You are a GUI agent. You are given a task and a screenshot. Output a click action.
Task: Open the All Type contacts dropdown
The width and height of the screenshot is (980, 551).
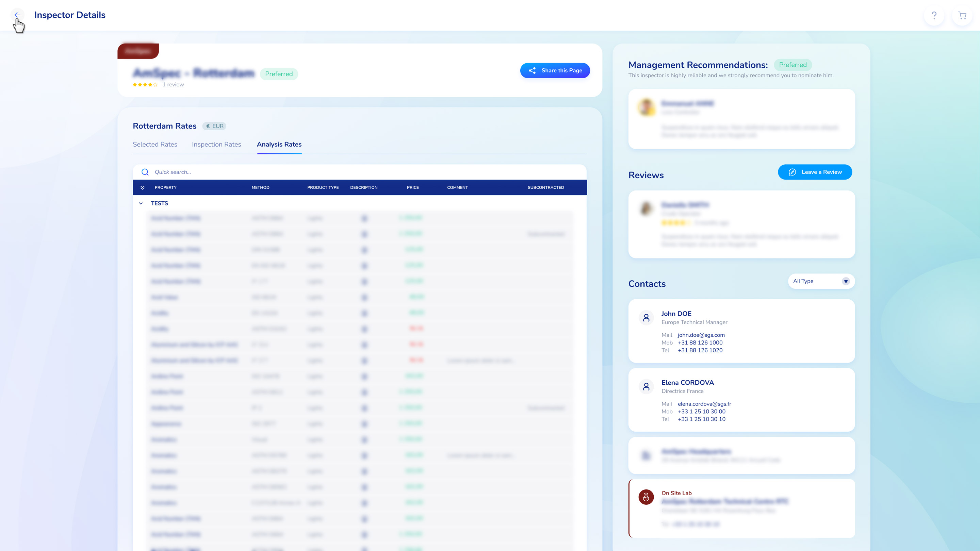821,281
